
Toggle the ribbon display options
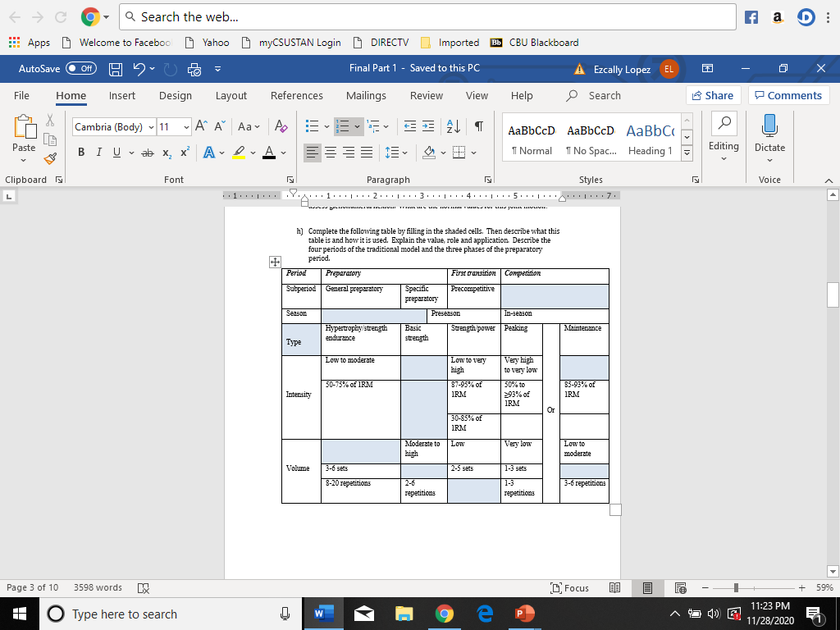click(x=707, y=69)
